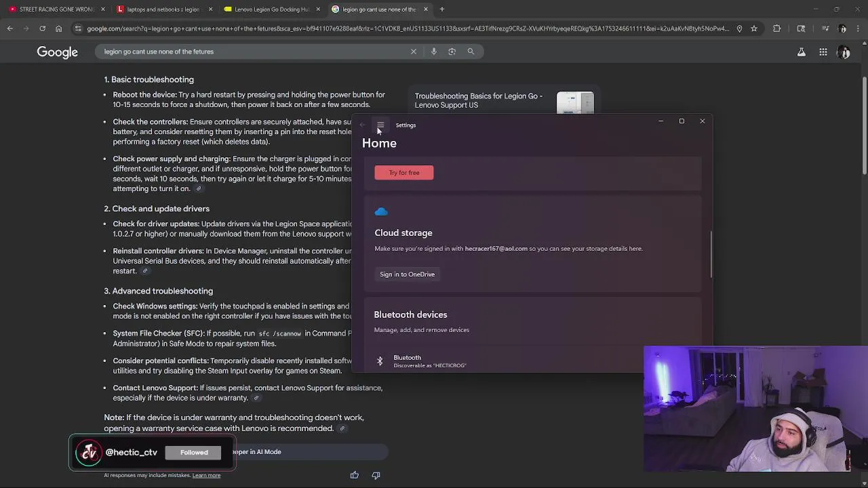The image size is (868, 488).
Task: Click the Basic troubleshooting heading
Action: (149, 79)
